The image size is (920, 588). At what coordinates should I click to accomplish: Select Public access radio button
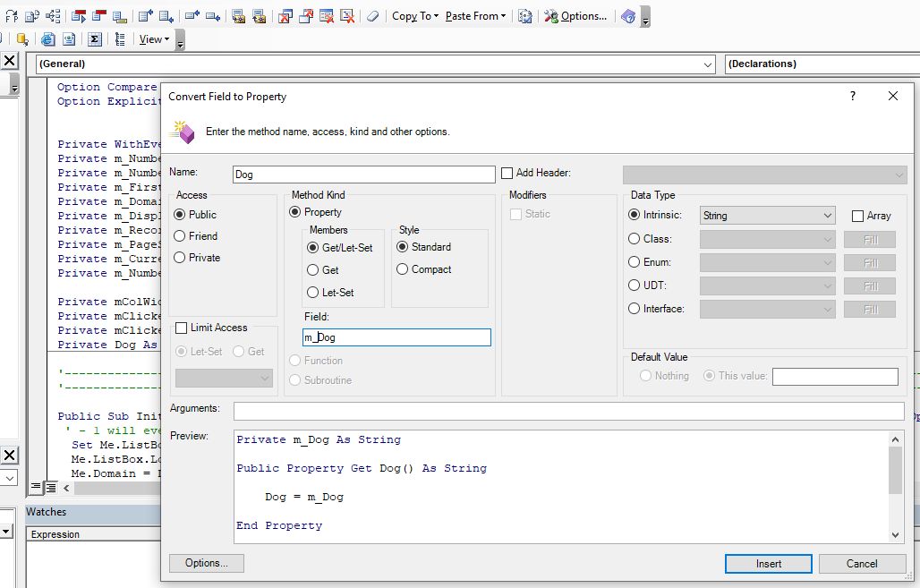(x=180, y=215)
